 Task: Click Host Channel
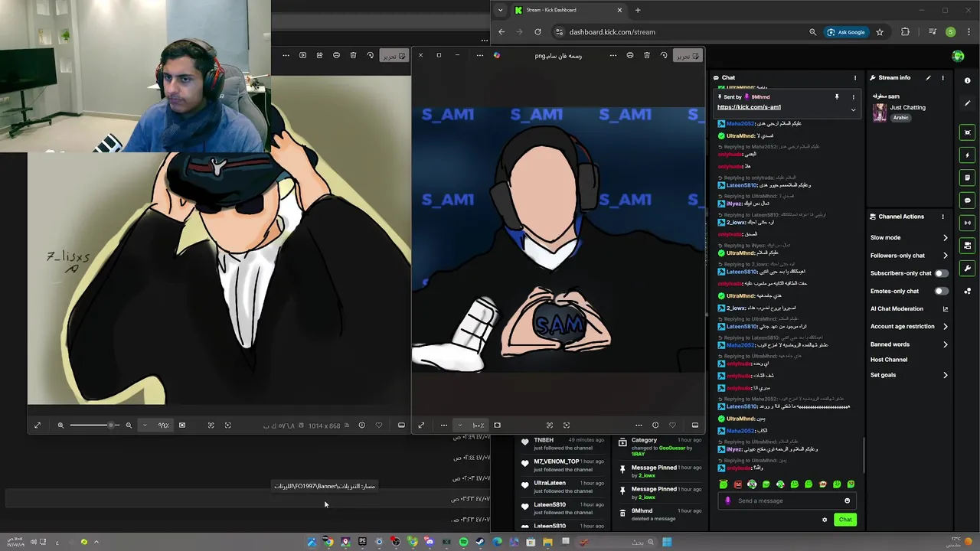pyautogui.click(x=889, y=360)
